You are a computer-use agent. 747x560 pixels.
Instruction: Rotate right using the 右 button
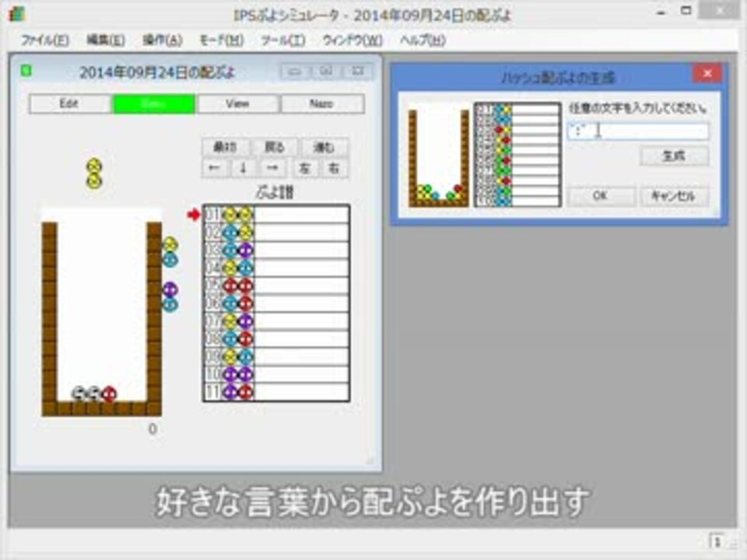click(335, 168)
